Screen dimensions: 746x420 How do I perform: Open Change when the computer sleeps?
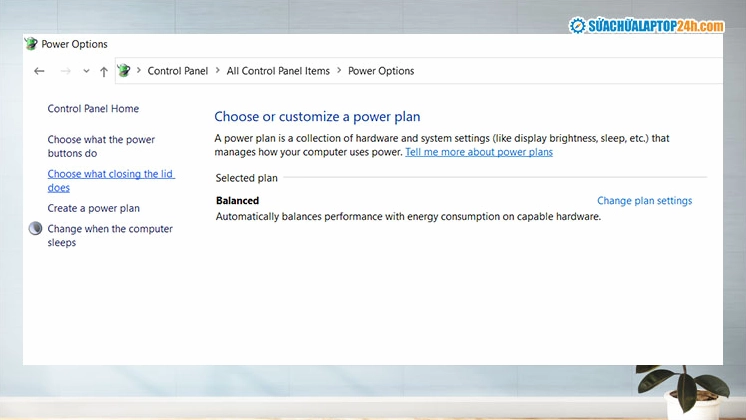[x=110, y=235]
